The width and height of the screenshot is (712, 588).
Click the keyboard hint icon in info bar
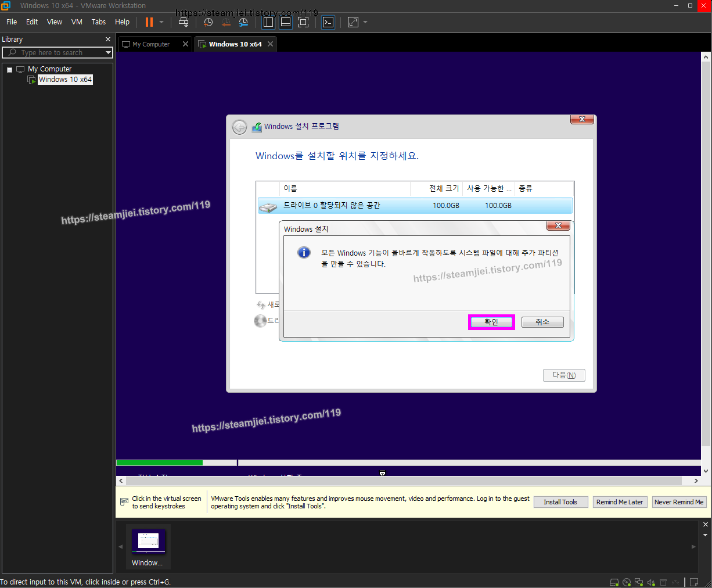point(124,502)
